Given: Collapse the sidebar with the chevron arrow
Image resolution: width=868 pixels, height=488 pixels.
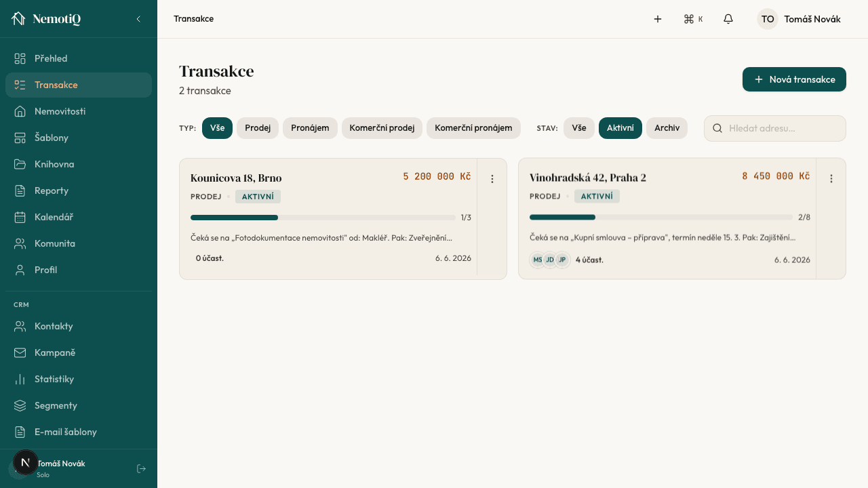Looking at the screenshot, I should 138,19.
